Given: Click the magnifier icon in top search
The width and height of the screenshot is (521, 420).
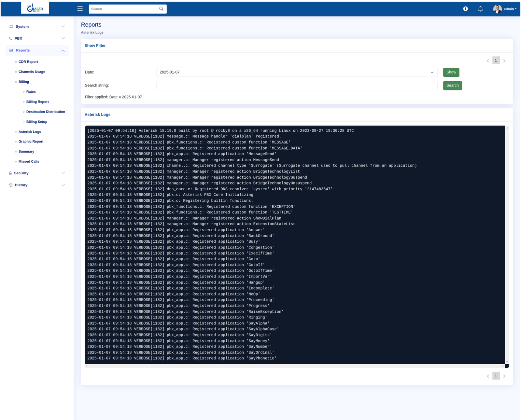Looking at the screenshot, I should [161, 9].
